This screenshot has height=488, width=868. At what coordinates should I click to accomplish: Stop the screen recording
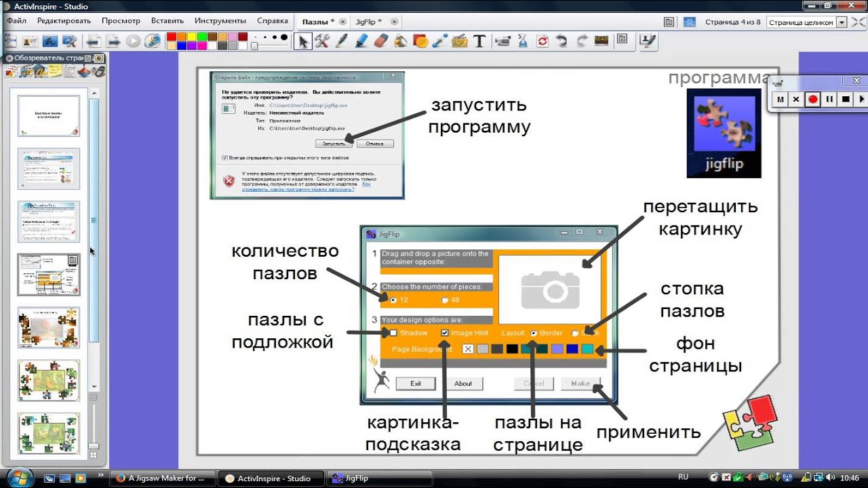coord(846,99)
